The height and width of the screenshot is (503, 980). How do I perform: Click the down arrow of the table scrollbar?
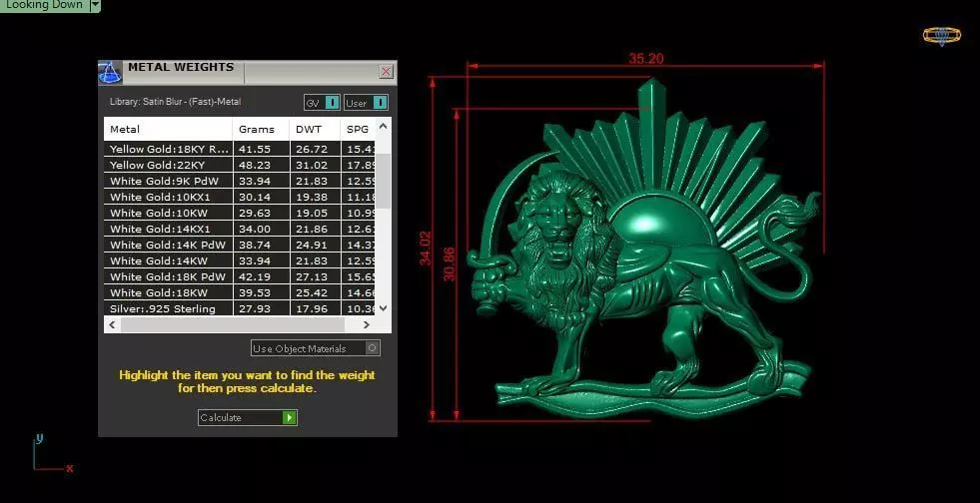pos(384,307)
